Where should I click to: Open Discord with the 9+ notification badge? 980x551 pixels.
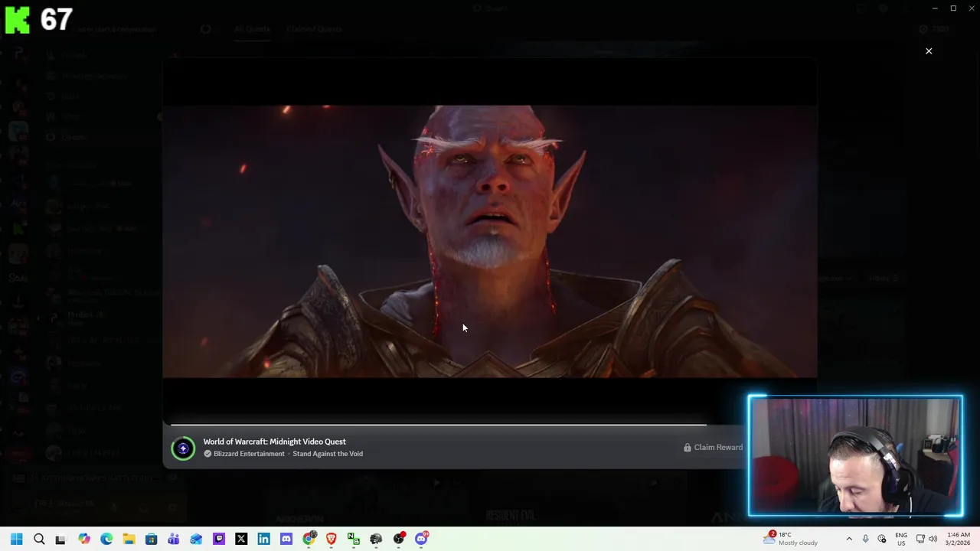(421, 539)
